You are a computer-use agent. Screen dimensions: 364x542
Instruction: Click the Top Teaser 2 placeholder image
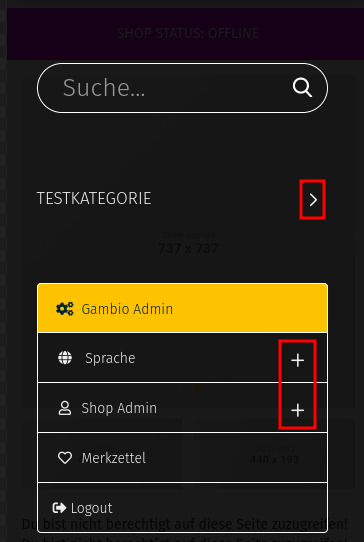[x=274, y=454]
